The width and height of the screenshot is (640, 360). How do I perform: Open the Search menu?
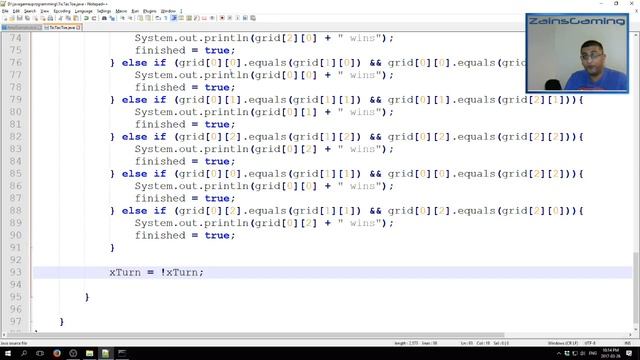point(30,11)
